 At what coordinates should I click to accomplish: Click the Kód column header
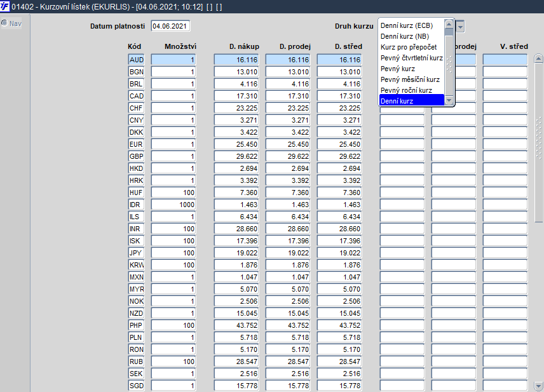point(134,46)
